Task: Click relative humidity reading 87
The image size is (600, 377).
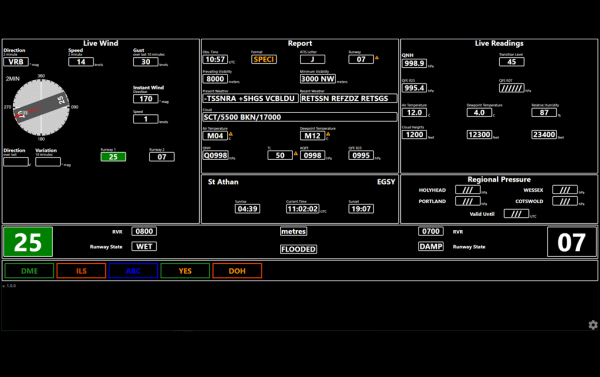Action: point(544,113)
